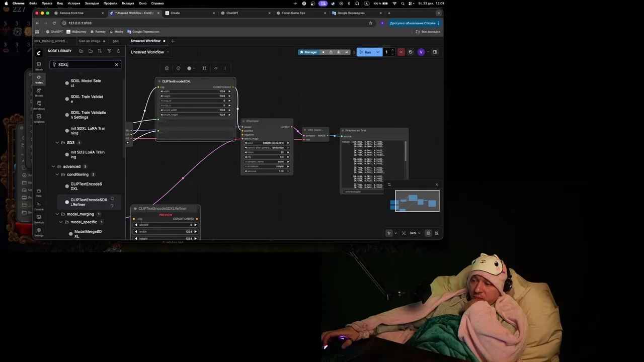Select the SDXL Train Validate node
This screenshot has height=362, width=644.
(x=87, y=99)
